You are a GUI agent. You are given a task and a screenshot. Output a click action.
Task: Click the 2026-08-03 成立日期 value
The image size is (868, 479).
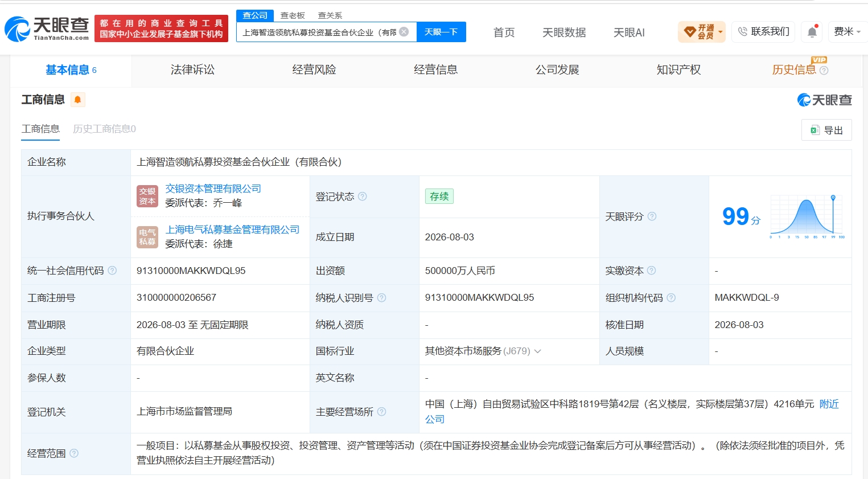(450, 237)
